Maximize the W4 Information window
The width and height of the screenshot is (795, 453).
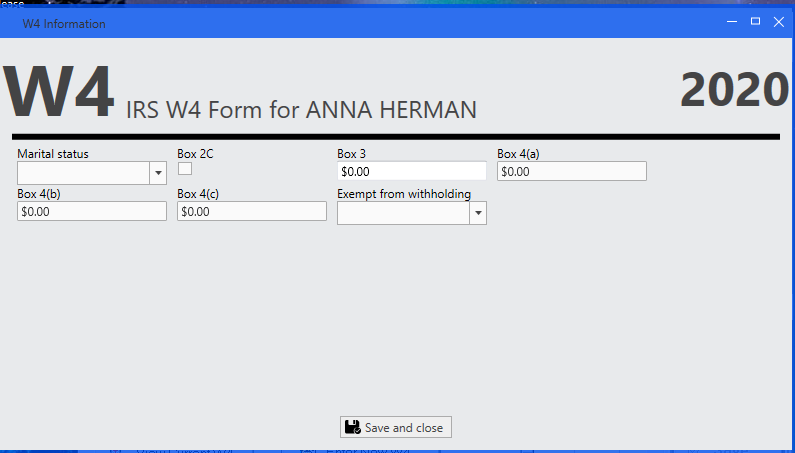755,21
